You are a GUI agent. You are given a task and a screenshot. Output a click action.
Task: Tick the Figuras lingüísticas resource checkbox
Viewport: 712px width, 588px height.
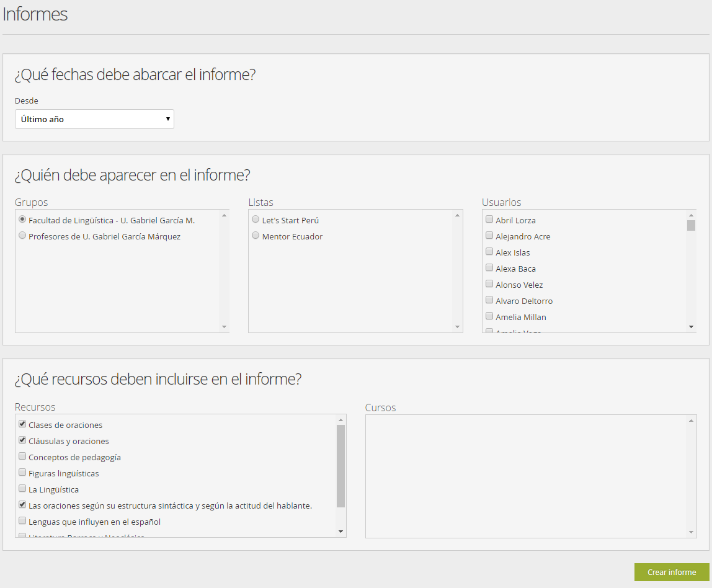pos(23,473)
